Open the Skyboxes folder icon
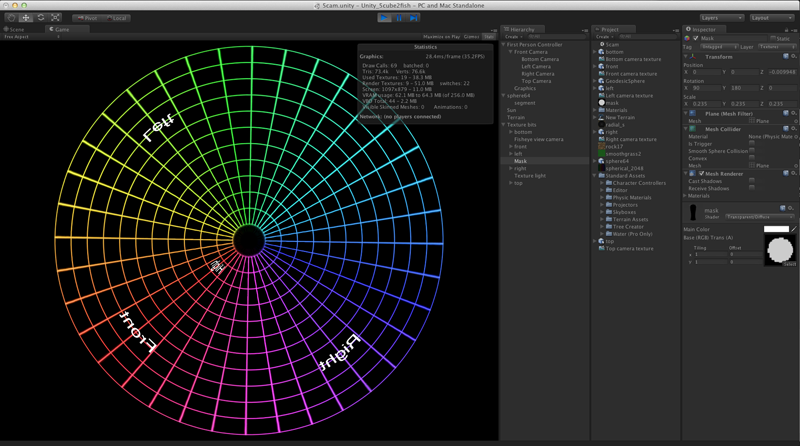Screen dimensions: 800x446 pos(609,212)
